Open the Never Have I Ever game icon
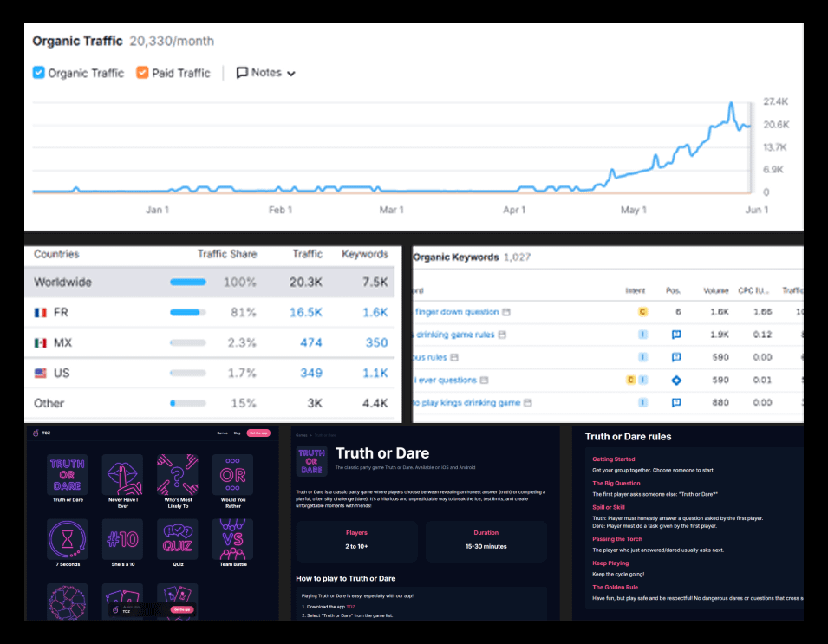 point(122,475)
